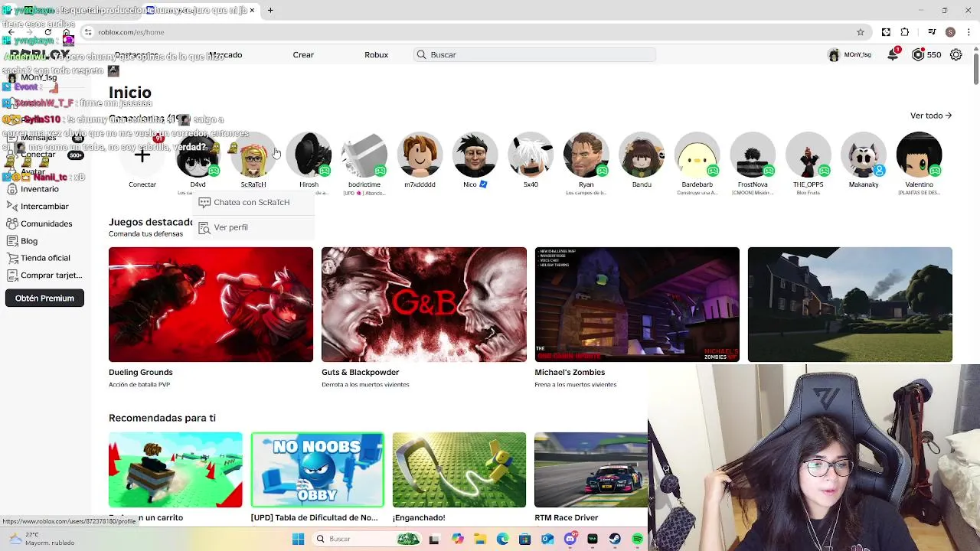This screenshot has height=551, width=980.
Task: Open friend Hirosh avatar
Action: (309, 155)
